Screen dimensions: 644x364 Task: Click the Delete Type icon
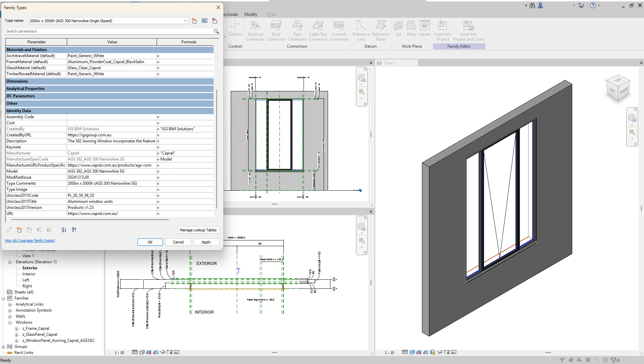coord(215,21)
